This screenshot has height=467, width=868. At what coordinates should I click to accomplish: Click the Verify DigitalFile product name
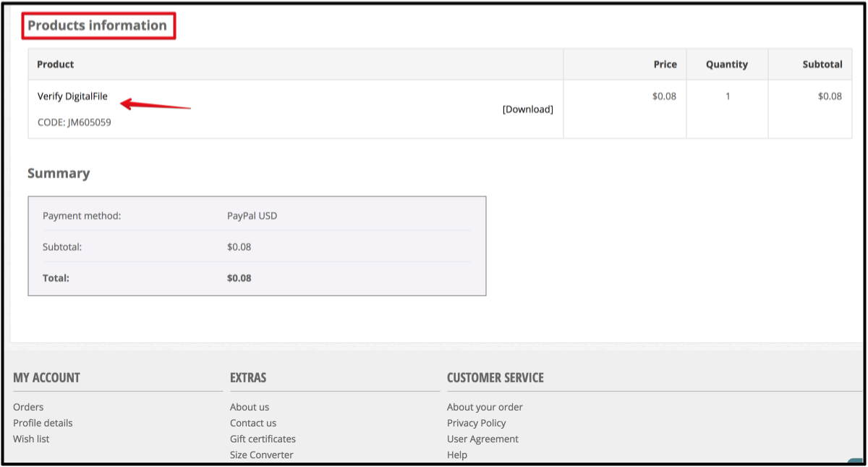click(x=72, y=95)
